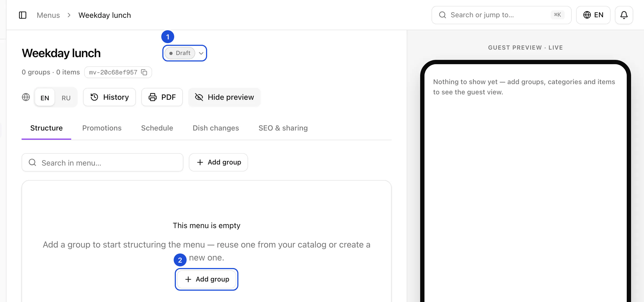Focus the Search in menu field

pyautogui.click(x=102, y=162)
